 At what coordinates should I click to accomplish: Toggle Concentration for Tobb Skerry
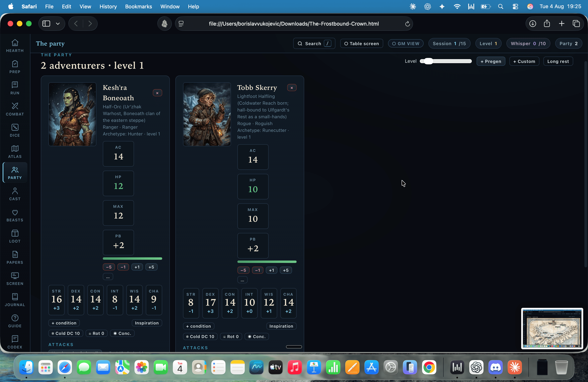click(x=257, y=337)
